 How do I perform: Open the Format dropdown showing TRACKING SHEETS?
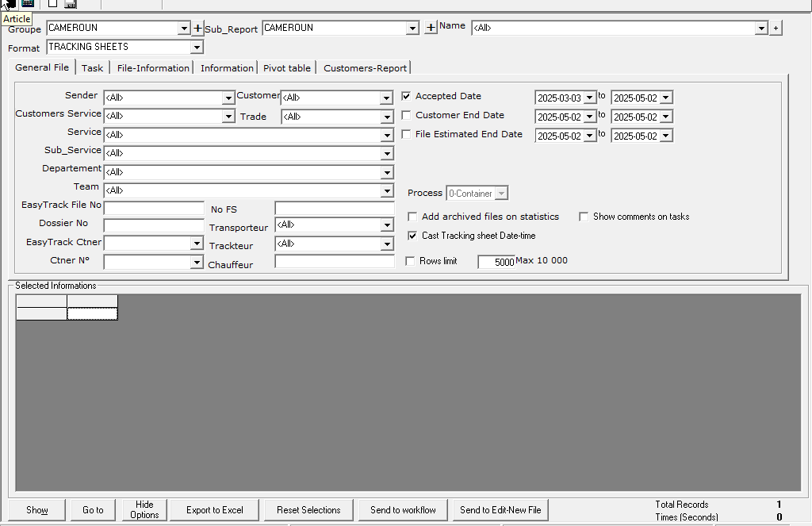tap(197, 48)
